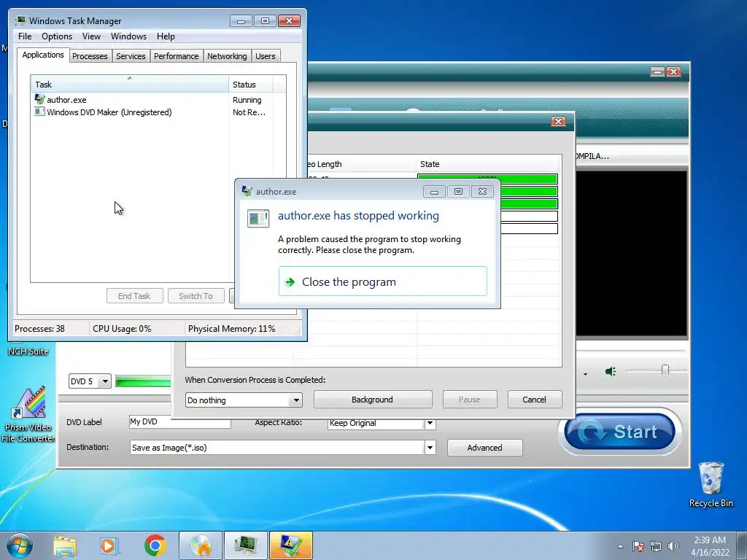Open the Options menu in Task Manager
Screen dimensions: 747x560
coord(57,36)
